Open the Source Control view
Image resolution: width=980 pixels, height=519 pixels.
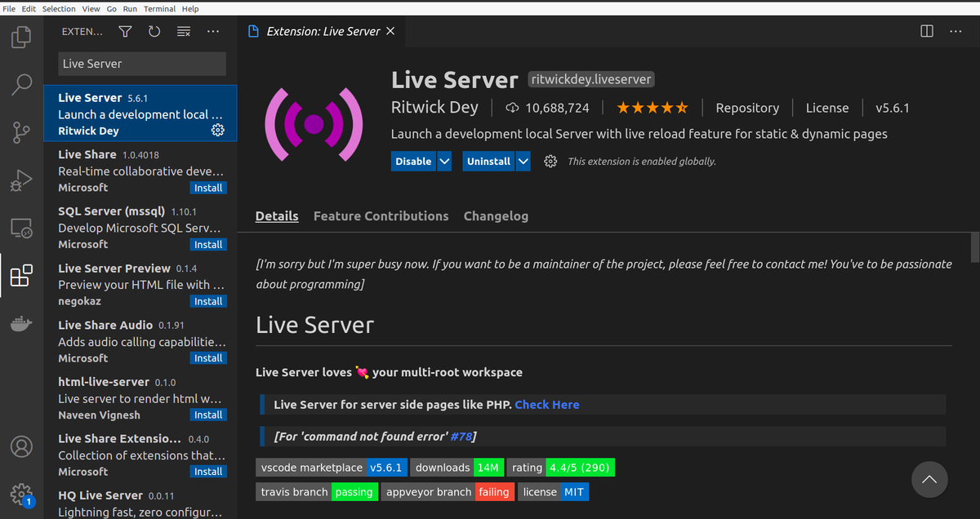[x=21, y=132]
